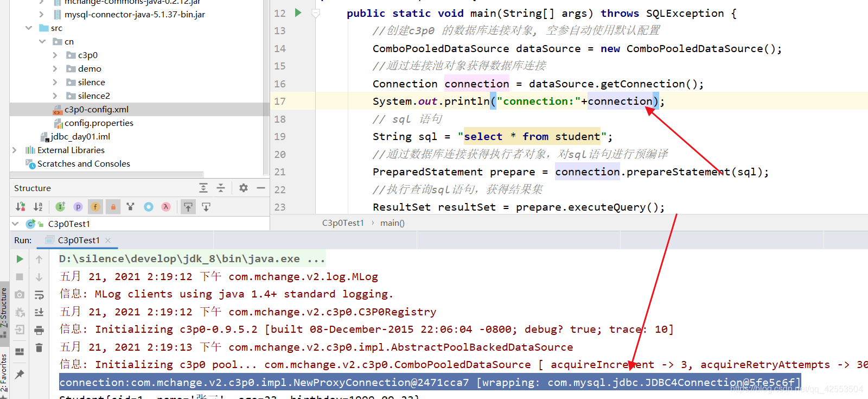Screen dimensions: 868x399
Task: Toggle Show Non-Public lock icon
Action: [x=113, y=207]
